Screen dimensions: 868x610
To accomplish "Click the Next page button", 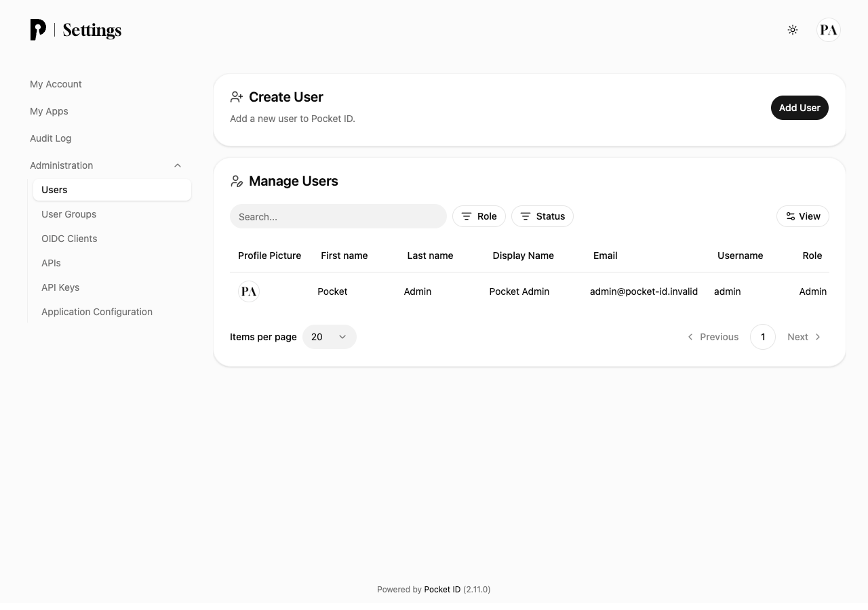I will pyautogui.click(x=804, y=337).
